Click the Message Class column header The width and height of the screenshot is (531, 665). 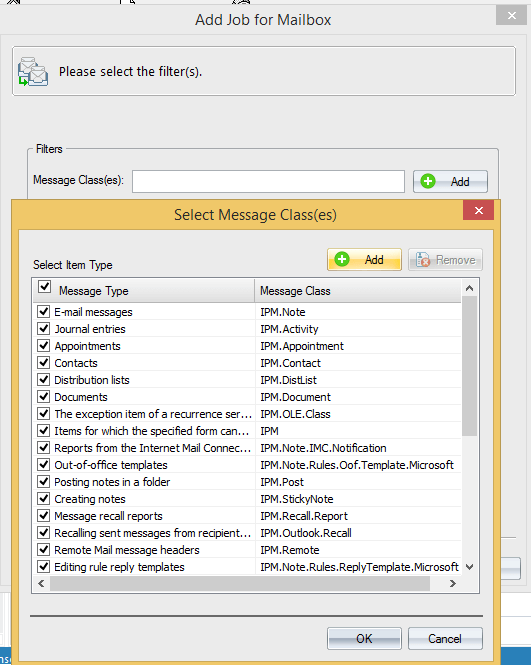point(358,291)
